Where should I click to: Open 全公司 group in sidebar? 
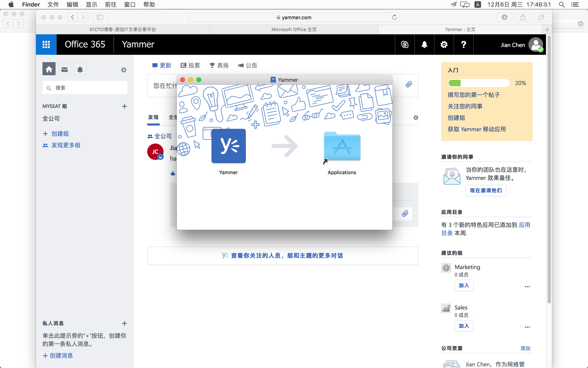51,119
